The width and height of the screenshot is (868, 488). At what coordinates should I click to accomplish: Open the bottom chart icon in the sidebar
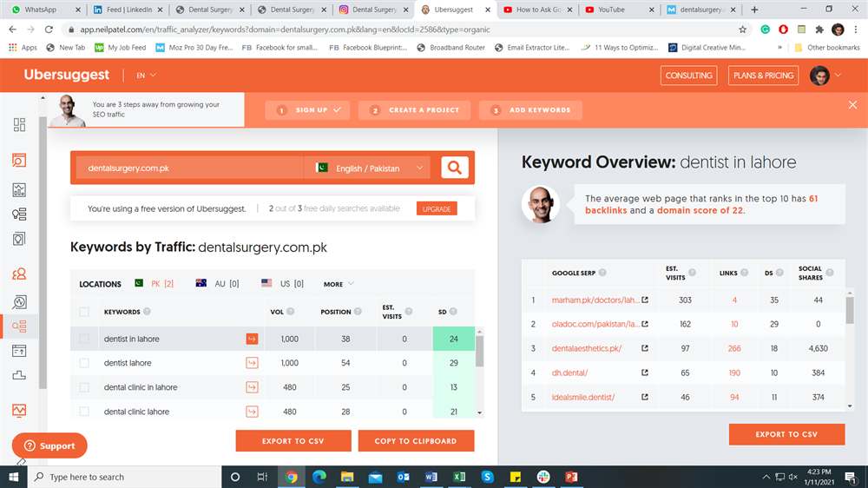pos(19,411)
